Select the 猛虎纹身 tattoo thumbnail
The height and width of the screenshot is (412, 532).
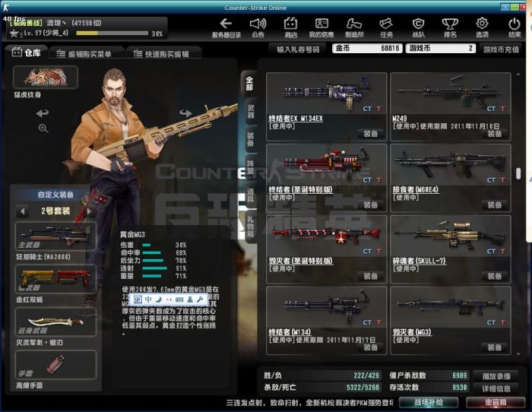point(46,77)
